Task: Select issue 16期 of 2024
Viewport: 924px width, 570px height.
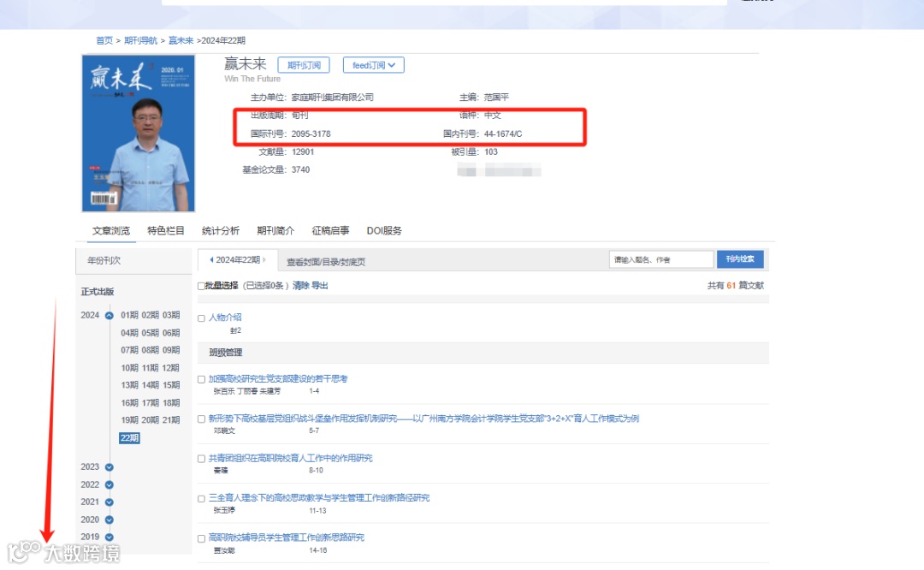Action: pos(129,402)
